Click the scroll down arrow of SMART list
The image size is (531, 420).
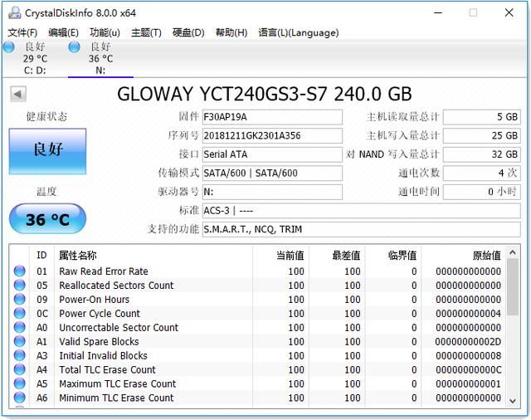pos(513,401)
